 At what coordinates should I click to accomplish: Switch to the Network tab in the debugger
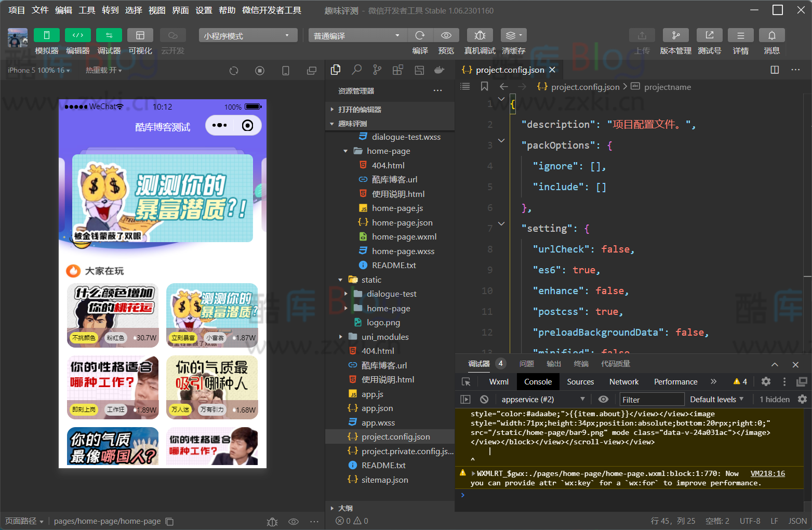click(x=623, y=381)
